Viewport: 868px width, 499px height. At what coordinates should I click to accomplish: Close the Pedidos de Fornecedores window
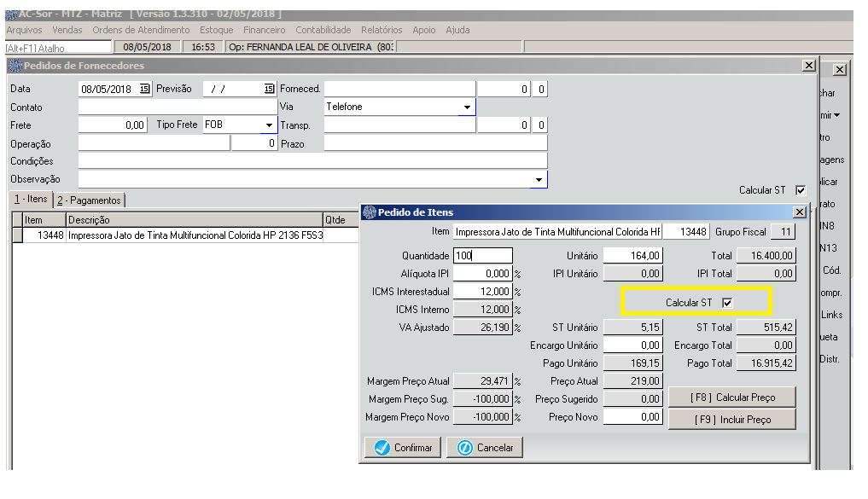click(x=809, y=66)
